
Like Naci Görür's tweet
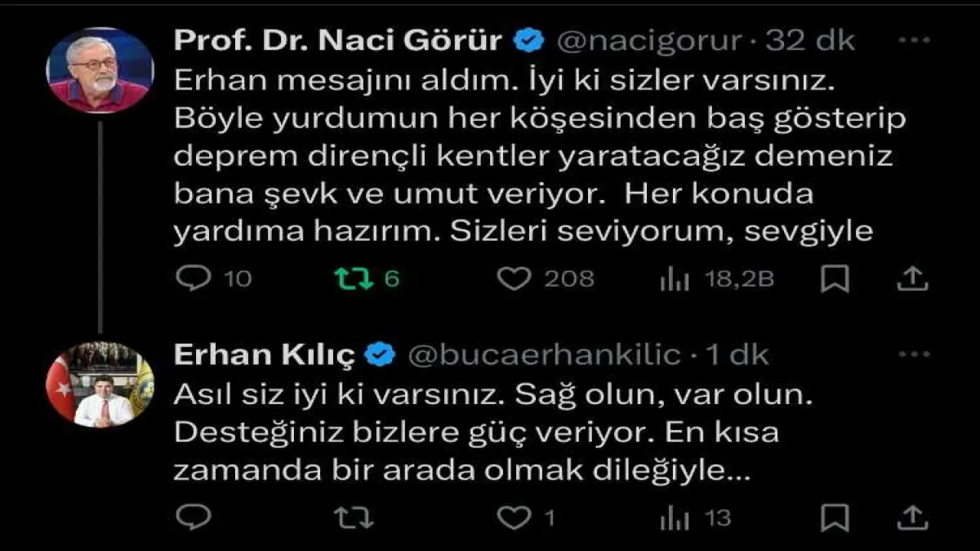click(514, 279)
